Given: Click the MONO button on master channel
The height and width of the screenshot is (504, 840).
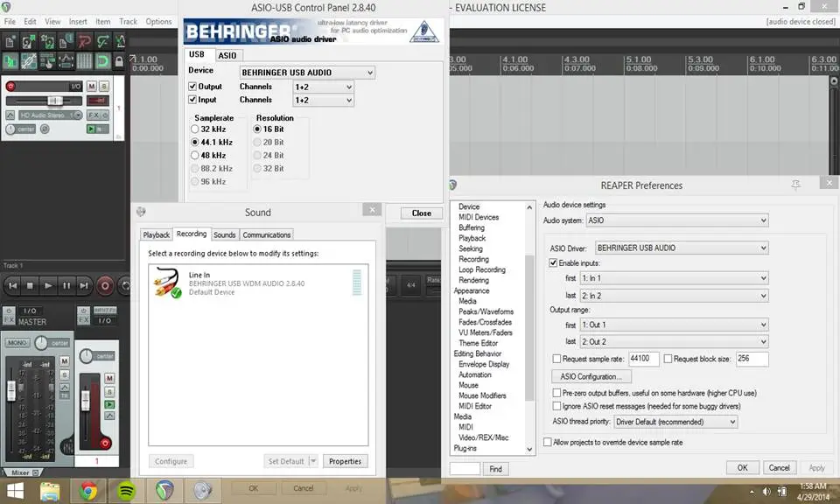Looking at the screenshot, I should [x=17, y=343].
